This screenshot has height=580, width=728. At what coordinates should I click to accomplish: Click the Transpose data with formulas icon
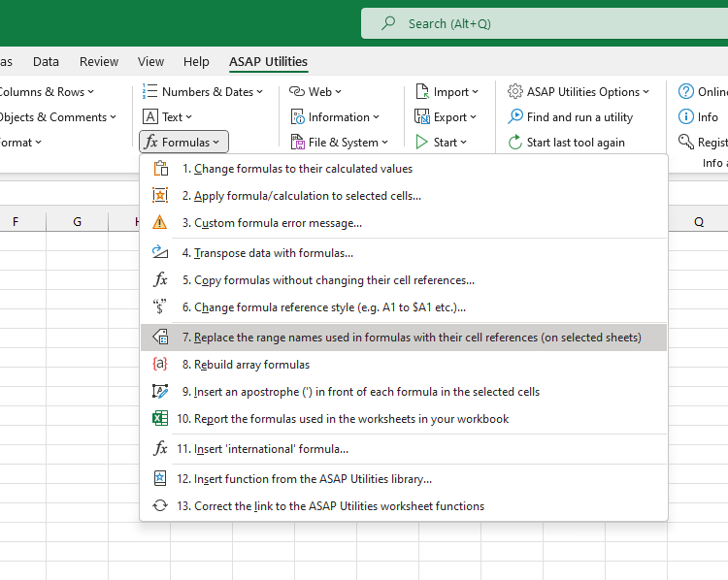click(160, 252)
